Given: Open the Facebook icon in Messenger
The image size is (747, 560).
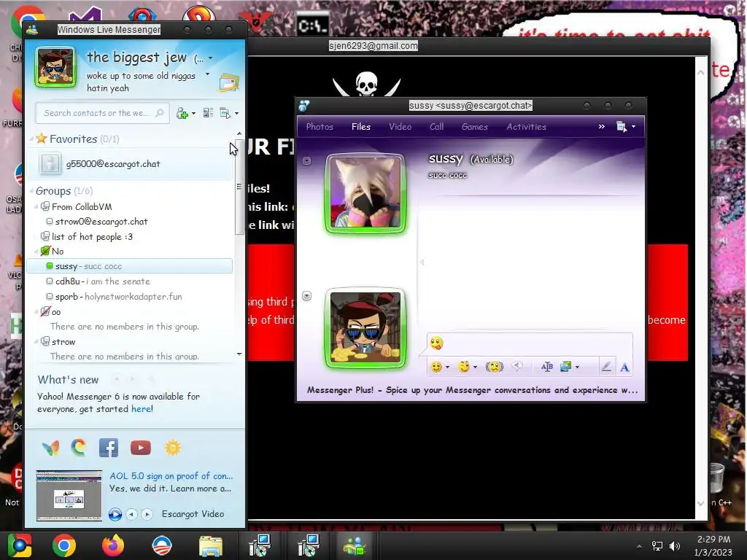Looking at the screenshot, I should click(x=109, y=448).
